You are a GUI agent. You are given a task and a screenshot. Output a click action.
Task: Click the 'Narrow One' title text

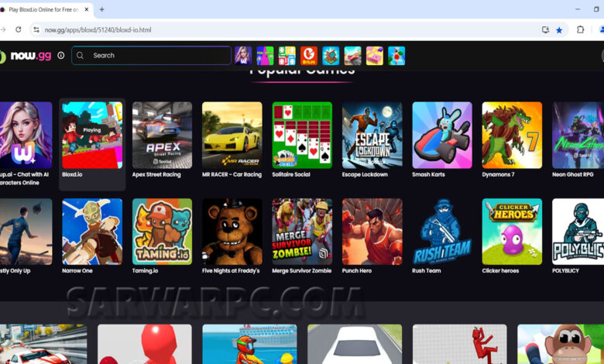[x=77, y=271]
